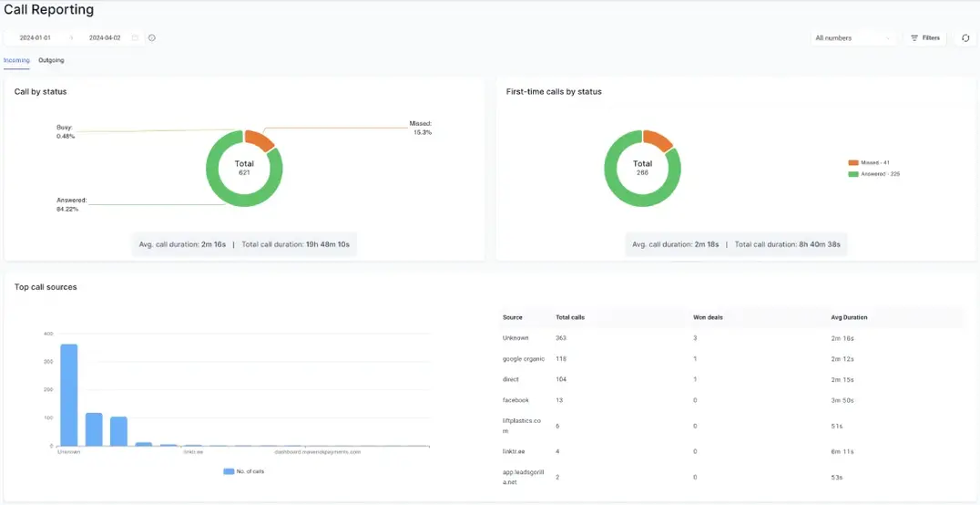Expand the All numbers dropdown
This screenshot has height=505, width=980.
pyautogui.click(x=853, y=38)
